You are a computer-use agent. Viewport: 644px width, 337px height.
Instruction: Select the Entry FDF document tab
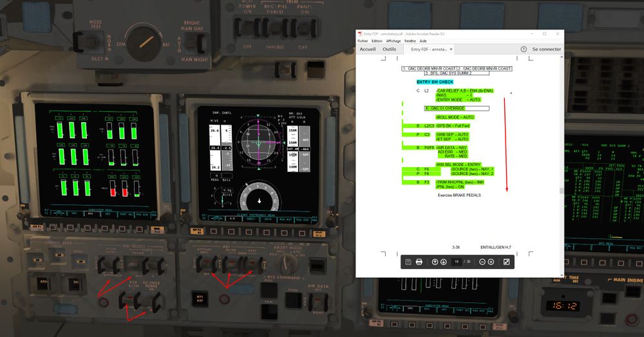tap(429, 49)
